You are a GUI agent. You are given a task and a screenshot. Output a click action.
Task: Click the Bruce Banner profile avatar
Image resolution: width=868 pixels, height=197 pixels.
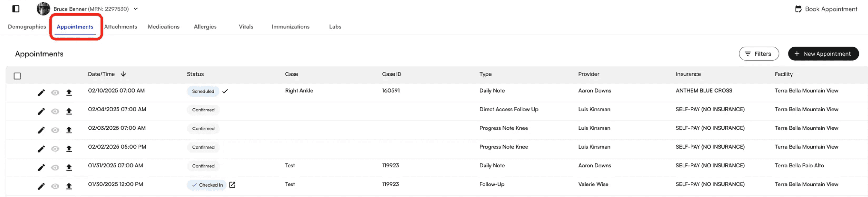tap(43, 9)
